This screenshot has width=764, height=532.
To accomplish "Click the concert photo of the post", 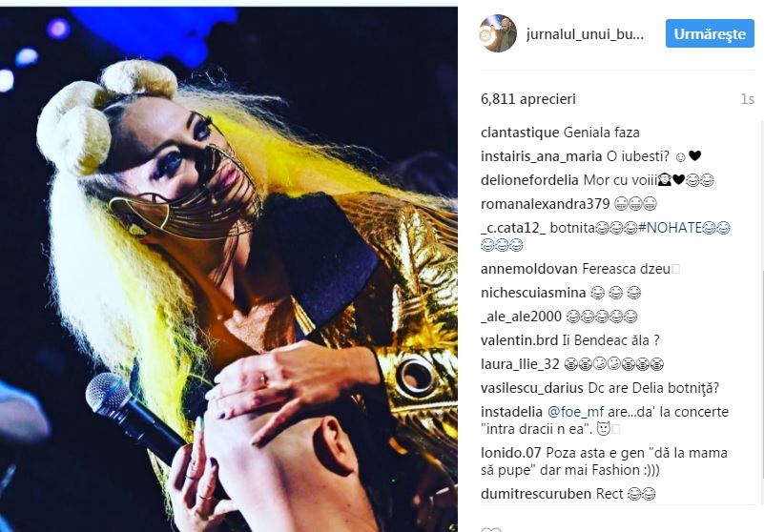I will click(x=229, y=269).
